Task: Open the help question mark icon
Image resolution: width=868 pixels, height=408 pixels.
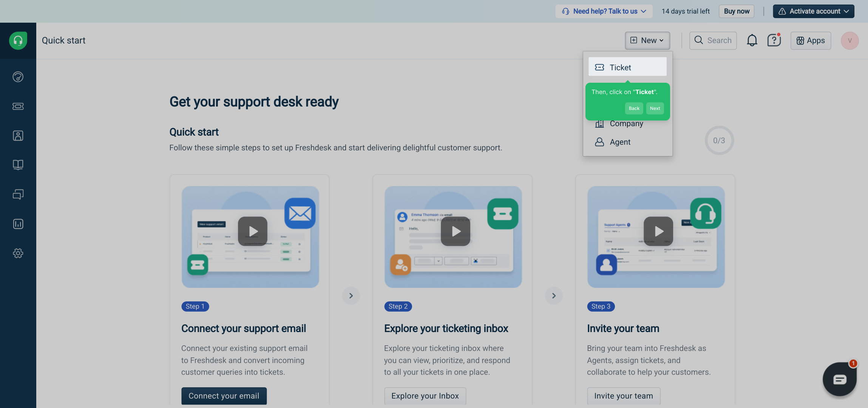Action: click(x=774, y=40)
